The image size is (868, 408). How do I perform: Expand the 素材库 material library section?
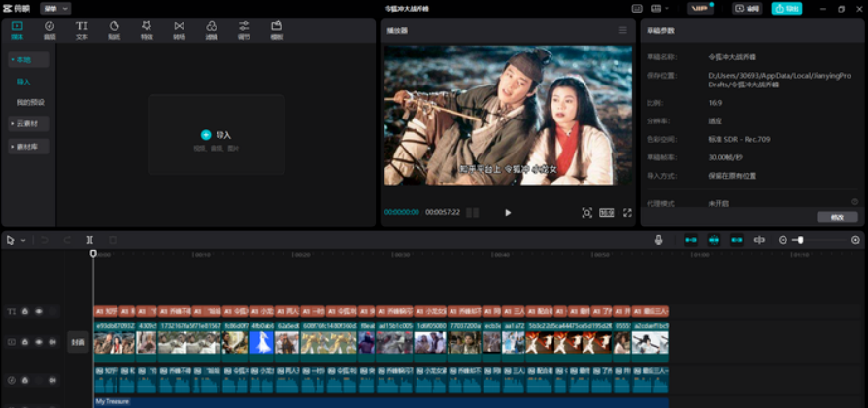click(x=28, y=147)
